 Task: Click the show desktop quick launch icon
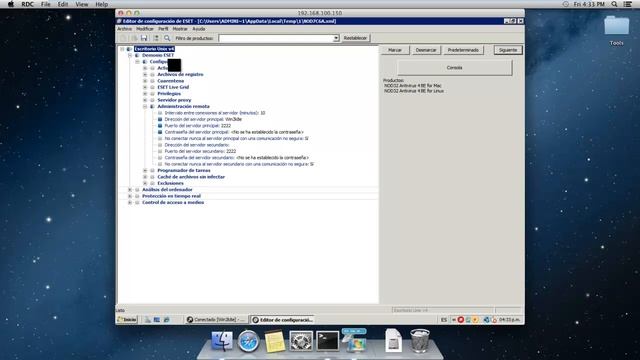pos(157,320)
